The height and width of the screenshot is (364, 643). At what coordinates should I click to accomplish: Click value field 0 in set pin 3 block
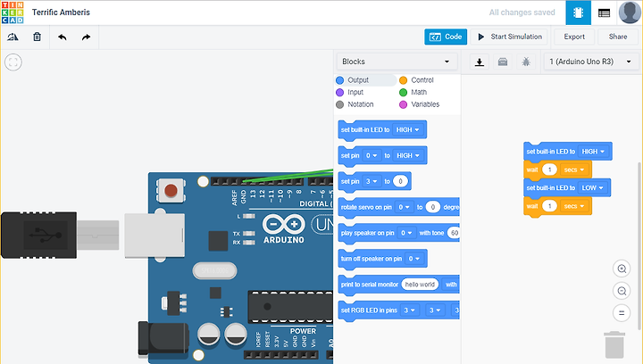click(x=401, y=181)
